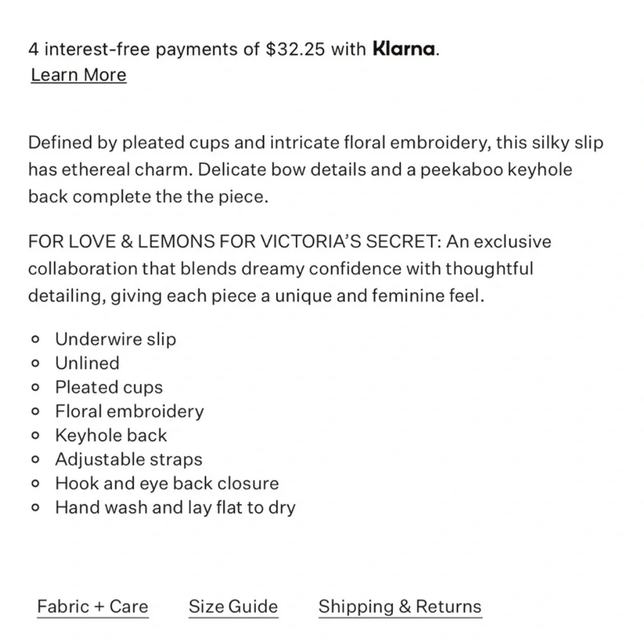Switch to the Size Guide tab
Screen dimensions: 644x644
tap(233, 607)
